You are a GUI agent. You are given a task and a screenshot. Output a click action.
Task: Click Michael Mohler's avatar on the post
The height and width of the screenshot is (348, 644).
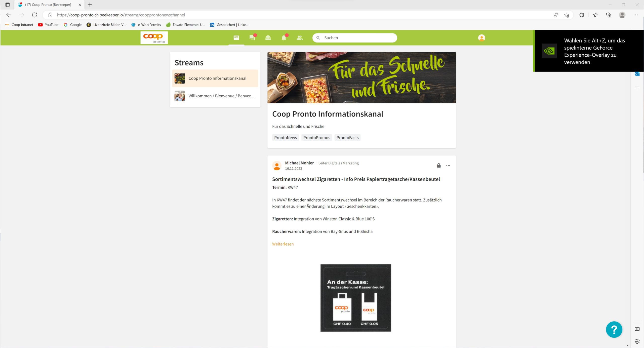277,166
